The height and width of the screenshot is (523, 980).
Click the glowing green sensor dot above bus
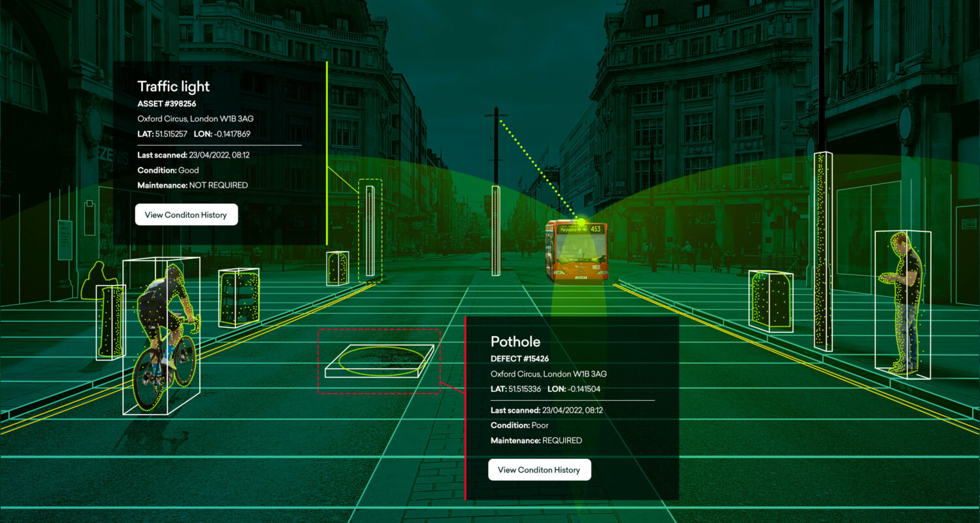[581, 222]
